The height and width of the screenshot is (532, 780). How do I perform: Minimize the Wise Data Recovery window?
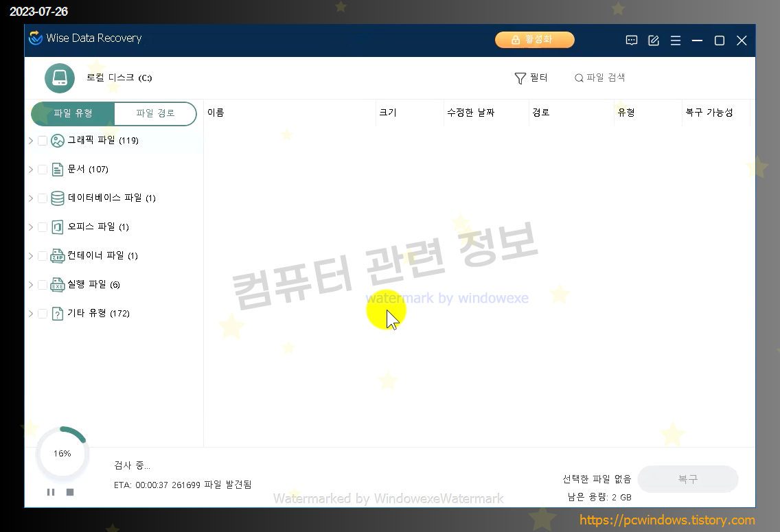(698, 41)
